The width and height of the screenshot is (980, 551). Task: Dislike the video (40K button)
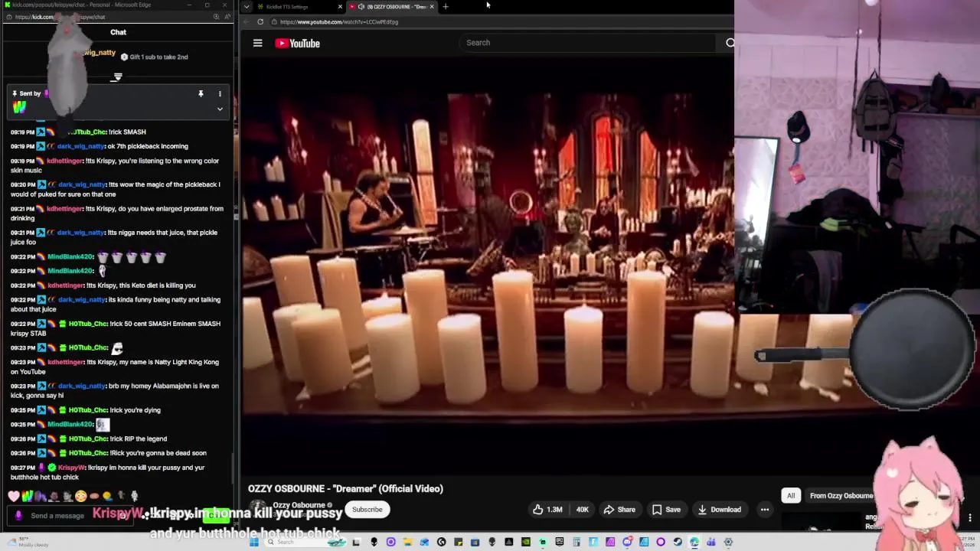click(582, 510)
